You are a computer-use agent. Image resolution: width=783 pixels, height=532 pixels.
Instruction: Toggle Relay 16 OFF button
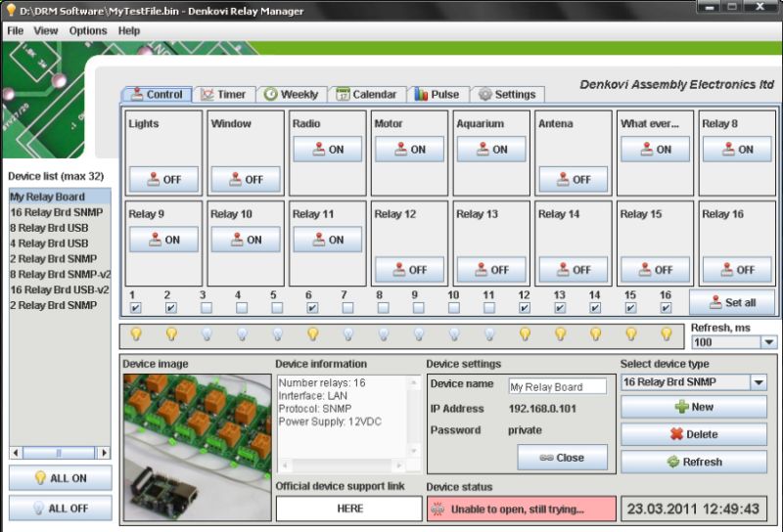click(x=737, y=270)
